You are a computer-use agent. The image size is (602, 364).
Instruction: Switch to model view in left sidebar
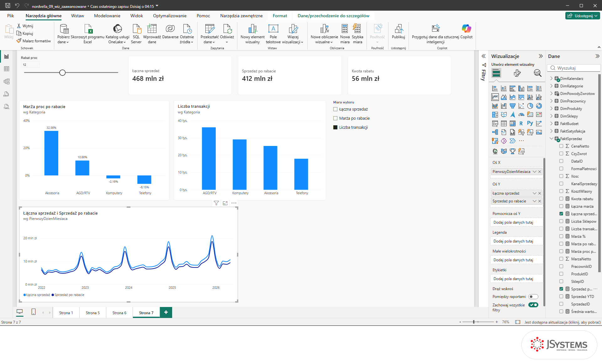pos(7,81)
